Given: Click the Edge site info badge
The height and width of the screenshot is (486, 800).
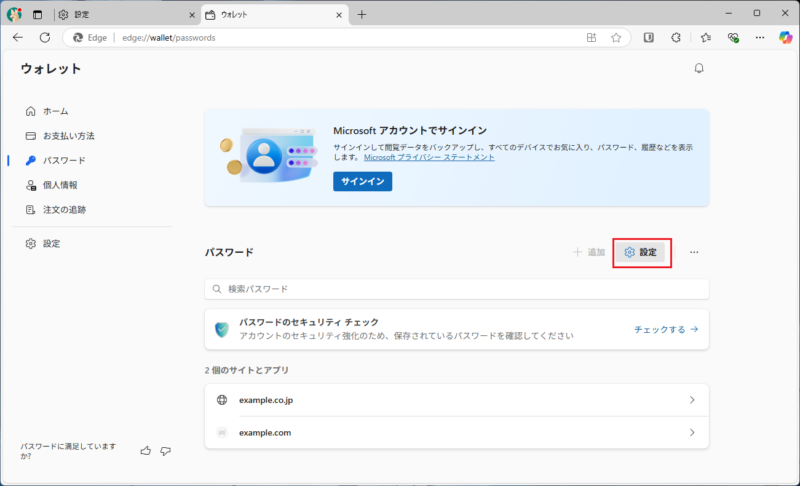Looking at the screenshot, I should (x=90, y=38).
